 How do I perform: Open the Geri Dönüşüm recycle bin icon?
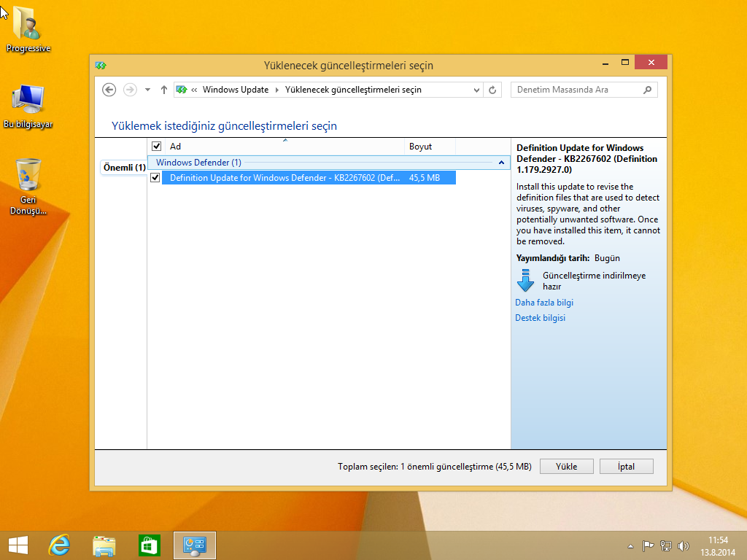coord(28,186)
